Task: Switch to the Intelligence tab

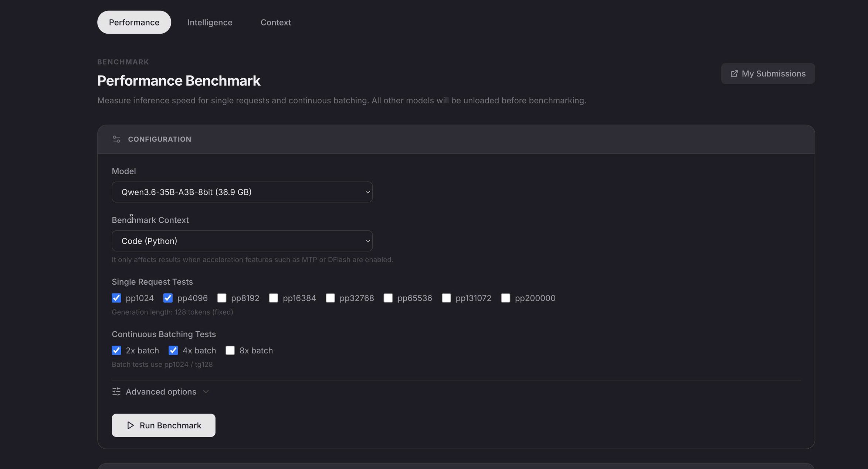Action: (x=210, y=22)
